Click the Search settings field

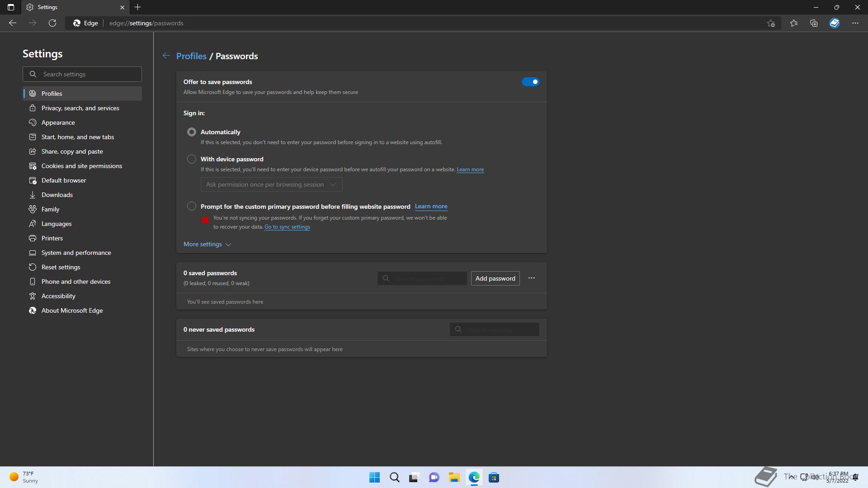(x=82, y=74)
